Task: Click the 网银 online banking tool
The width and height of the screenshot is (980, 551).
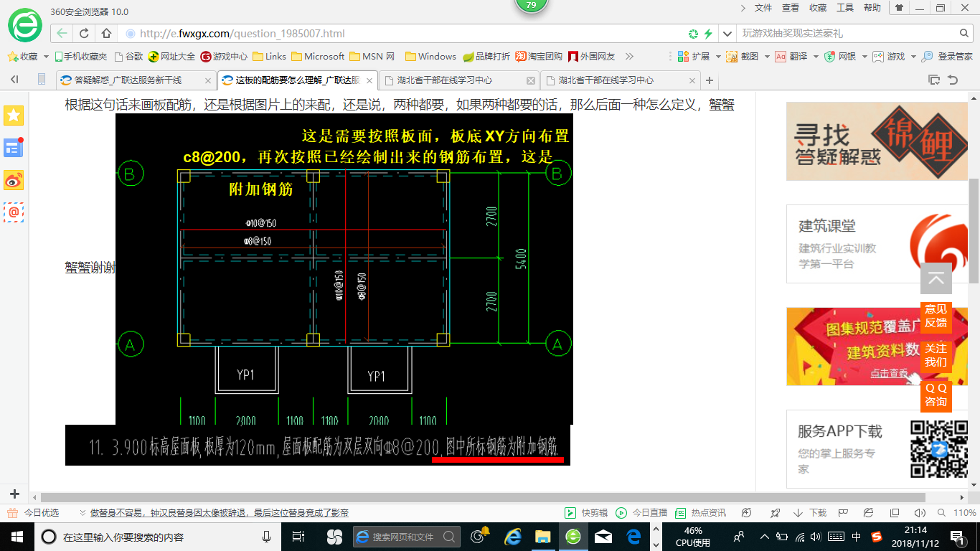Action: coord(839,56)
